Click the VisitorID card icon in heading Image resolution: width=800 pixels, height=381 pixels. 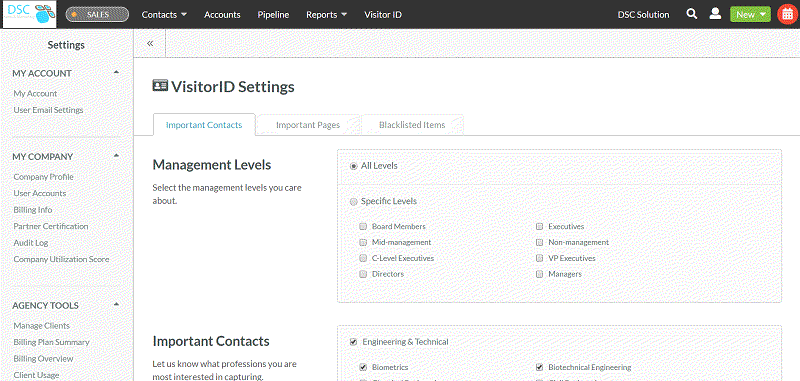coord(160,86)
